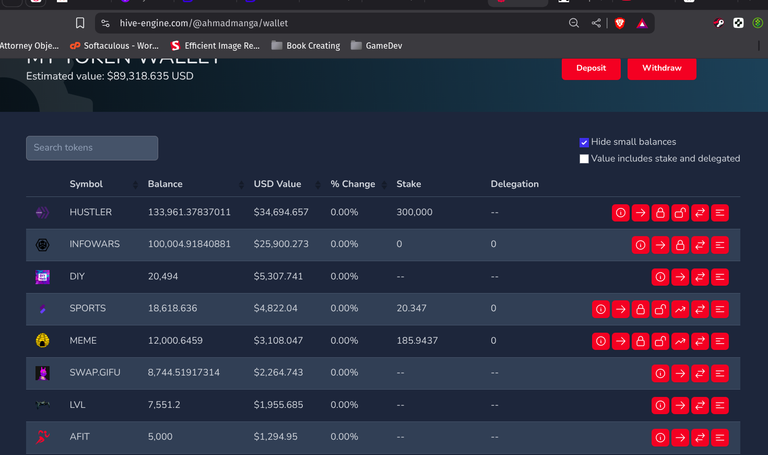Send SWAP.GIFU tokens with the arrow icon
768x455 pixels.
click(x=680, y=373)
